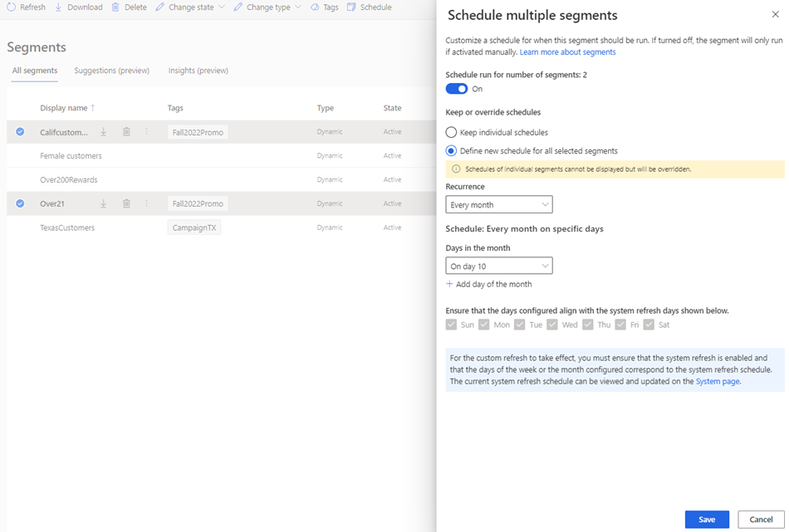789x532 pixels.
Task: Toggle the Thu checkbox
Action: pyautogui.click(x=588, y=325)
